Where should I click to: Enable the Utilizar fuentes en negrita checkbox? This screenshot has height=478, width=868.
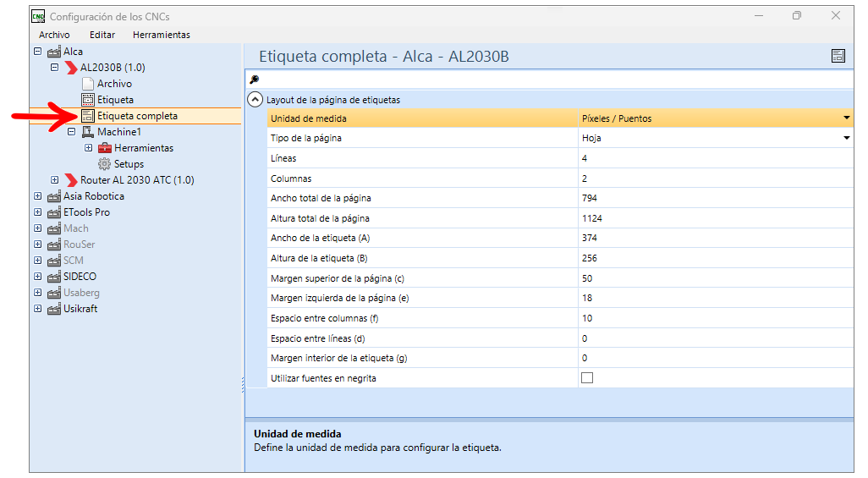click(x=587, y=378)
